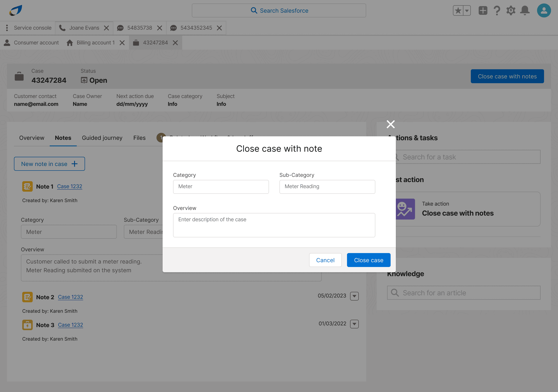Open the user profile avatar
The image size is (558, 392).
(544, 10)
